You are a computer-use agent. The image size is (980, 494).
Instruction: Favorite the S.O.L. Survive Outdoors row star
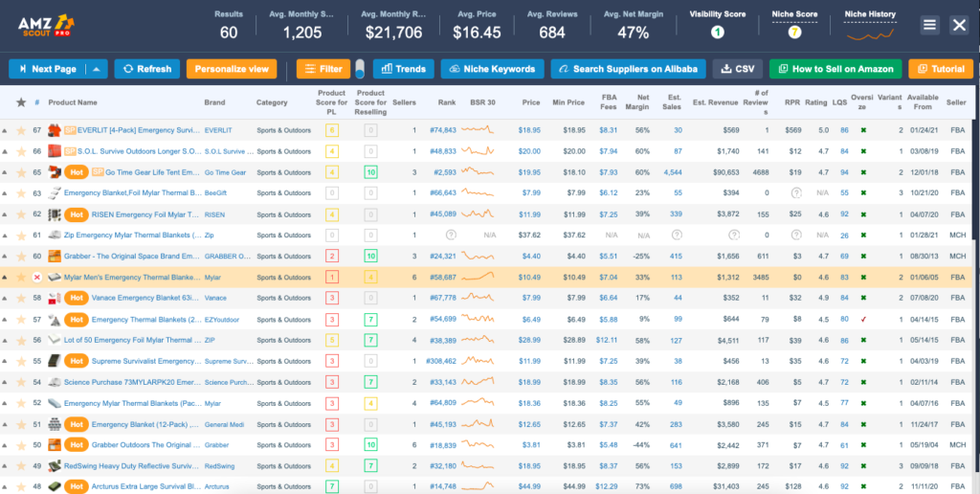click(x=21, y=151)
